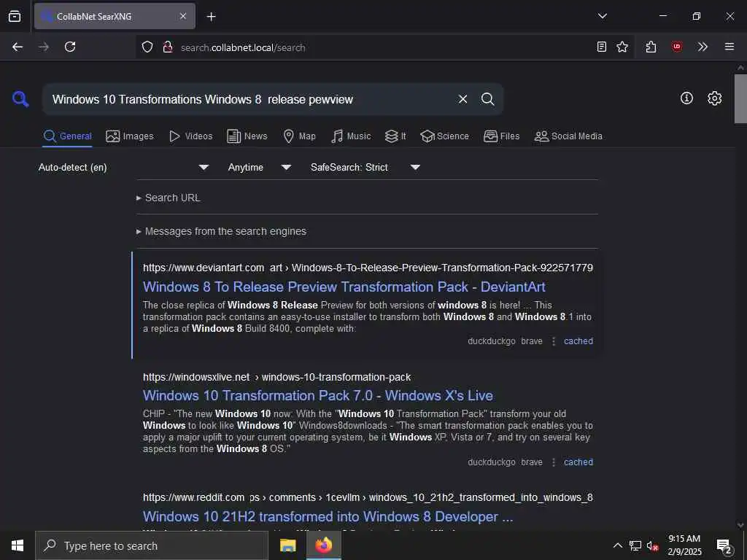Open Windows 10 Transformation Pack 7.0 link
The width and height of the screenshot is (747, 560).
click(318, 396)
